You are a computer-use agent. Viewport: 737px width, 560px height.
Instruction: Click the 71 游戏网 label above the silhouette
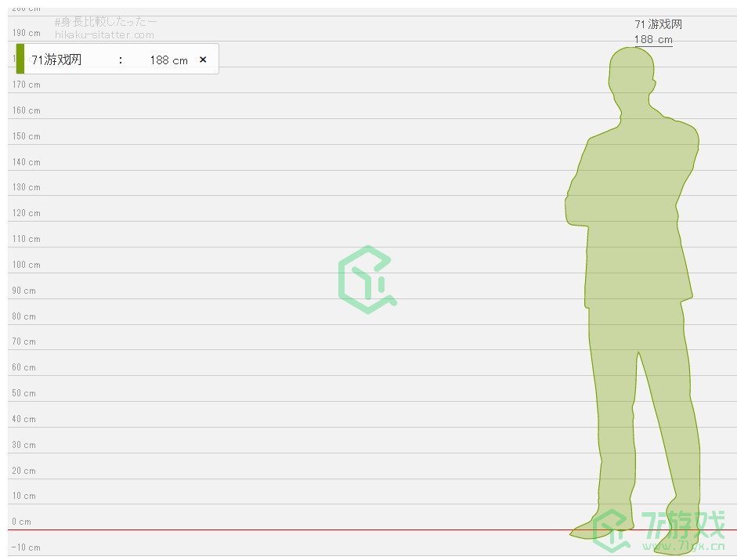point(658,25)
